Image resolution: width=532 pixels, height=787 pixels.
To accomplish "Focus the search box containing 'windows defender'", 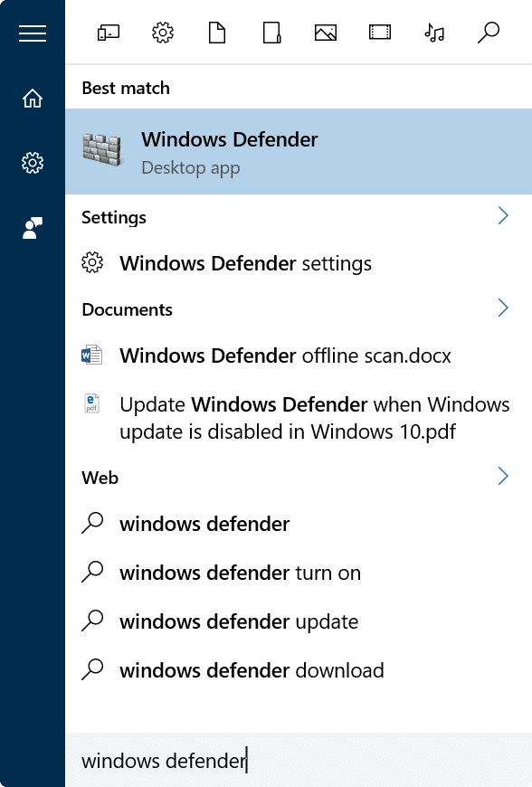I will coord(299,761).
